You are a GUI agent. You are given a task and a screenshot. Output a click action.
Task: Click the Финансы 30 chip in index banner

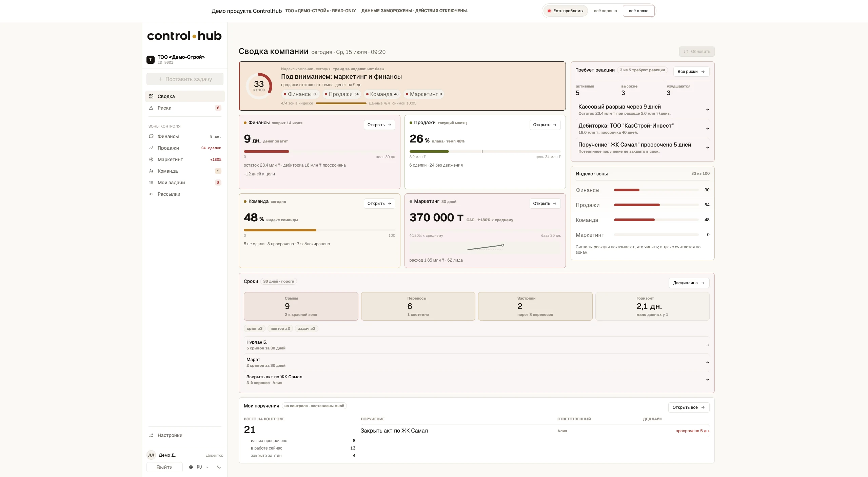pyautogui.click(x=300, y=94)
